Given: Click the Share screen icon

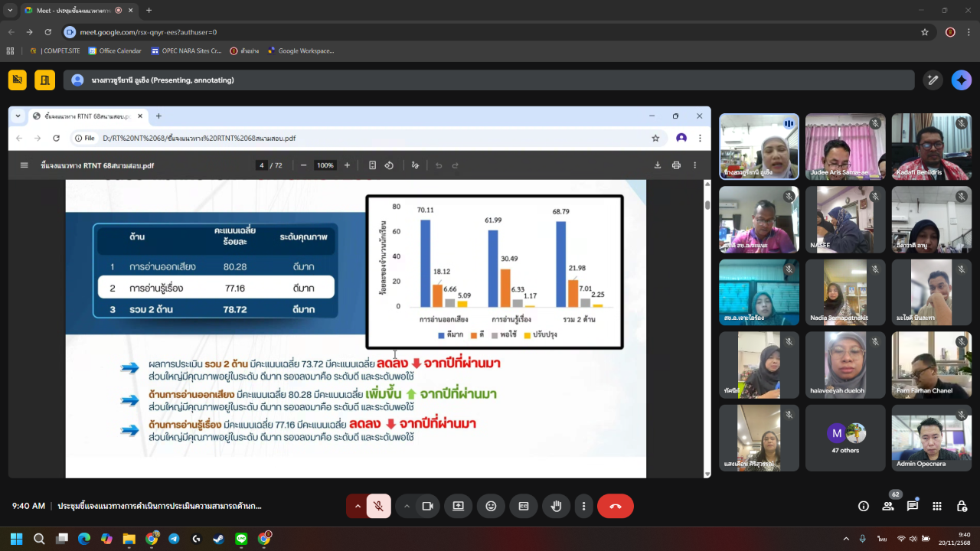Looking at the screenshot, I should (x=458, y=506).
